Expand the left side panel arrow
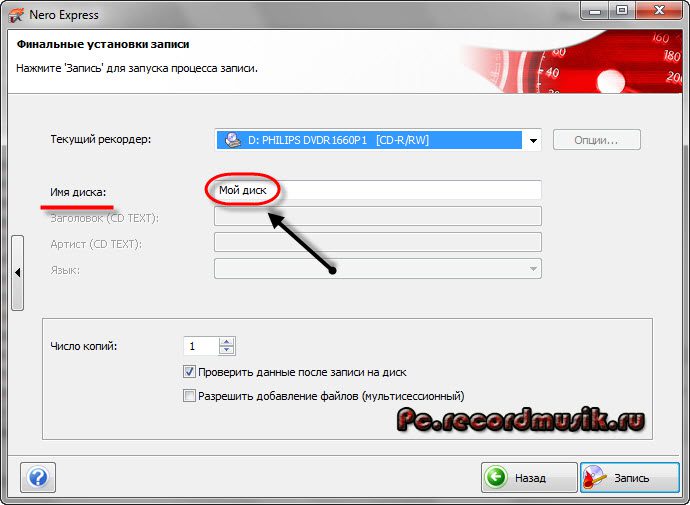This screenshot has height=505, width=690. point(18,273)
